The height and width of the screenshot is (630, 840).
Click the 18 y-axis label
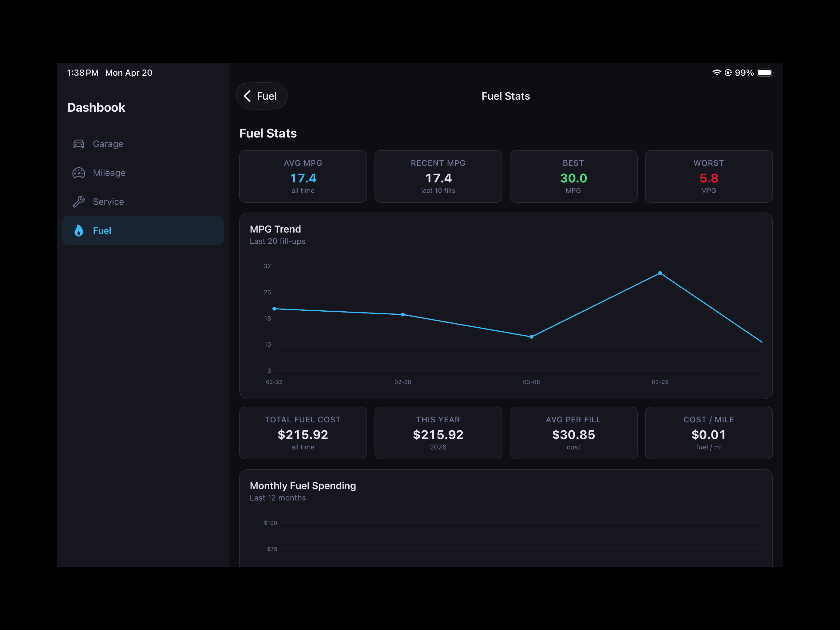(268, 318)
